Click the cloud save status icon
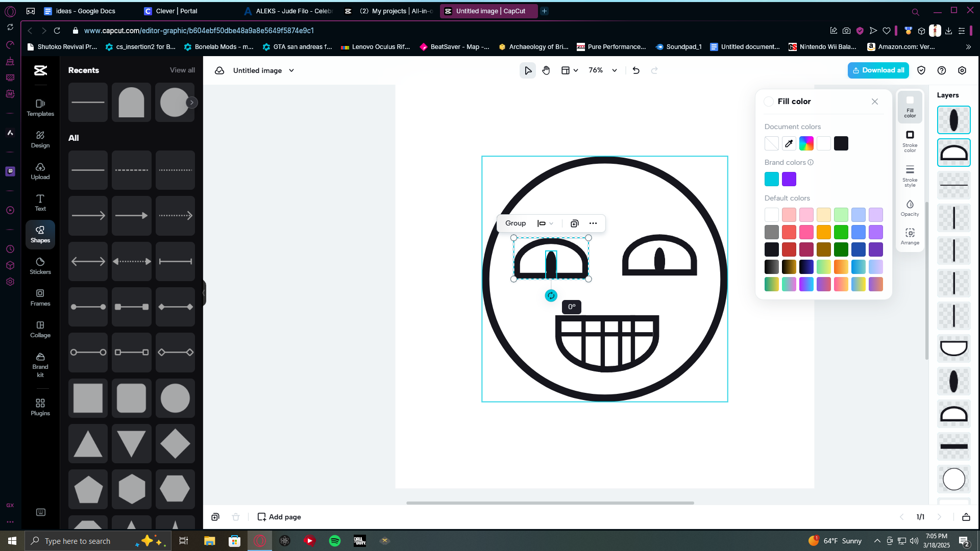The image size is (980, 551). (219, 70)
